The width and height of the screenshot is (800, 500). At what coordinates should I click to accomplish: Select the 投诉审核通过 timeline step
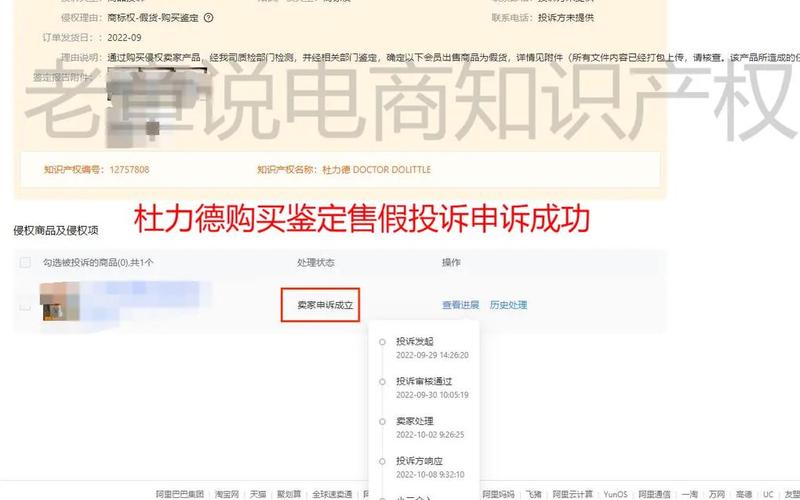click(424, 381)
